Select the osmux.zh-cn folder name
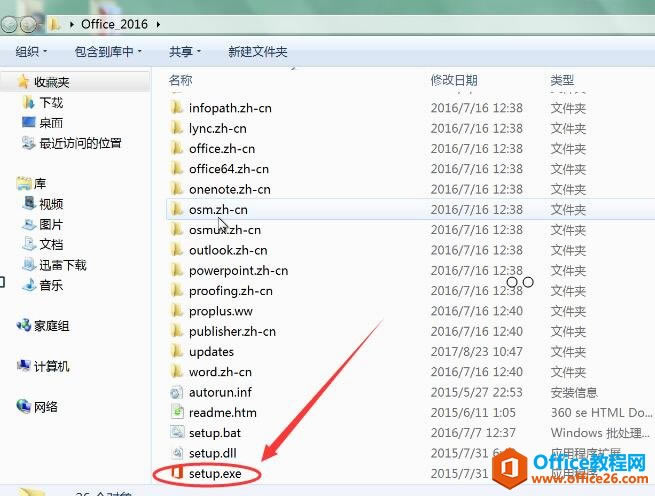655x496 pixels. click(x=225, y=230)
